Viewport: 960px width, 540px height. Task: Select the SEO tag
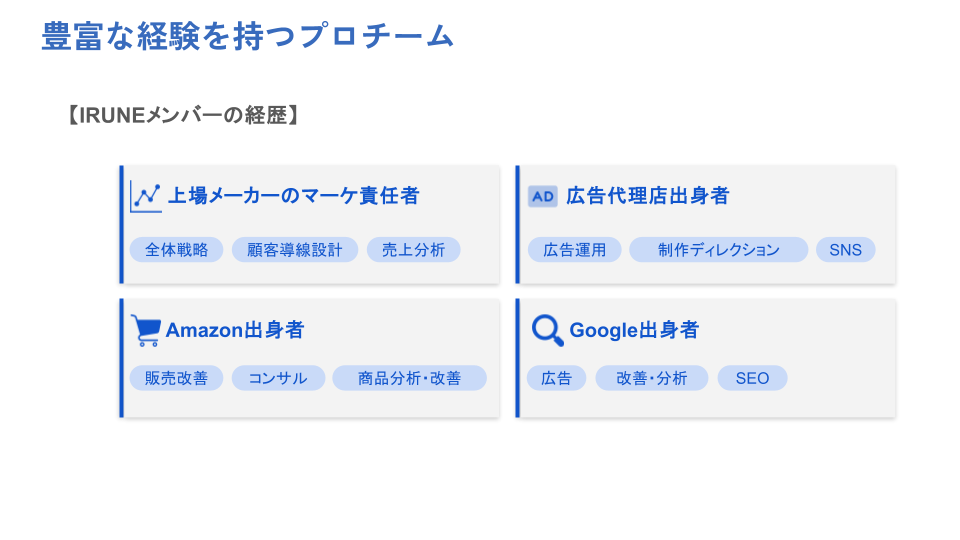[752, 378]
